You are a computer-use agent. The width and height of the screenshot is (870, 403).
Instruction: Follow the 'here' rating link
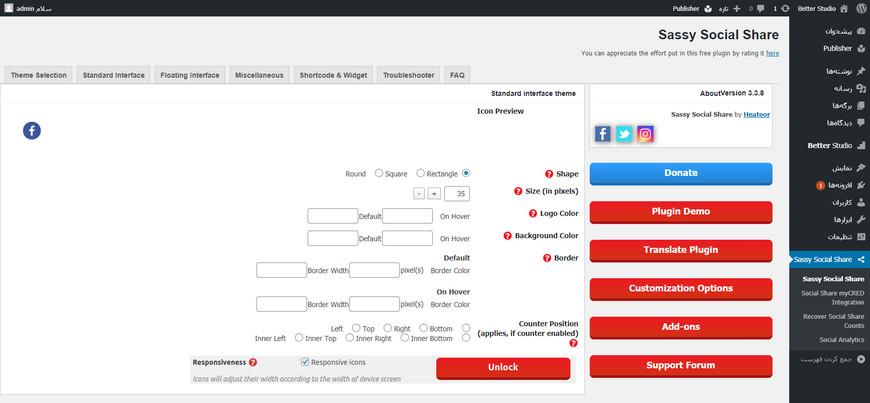point(772,53)
